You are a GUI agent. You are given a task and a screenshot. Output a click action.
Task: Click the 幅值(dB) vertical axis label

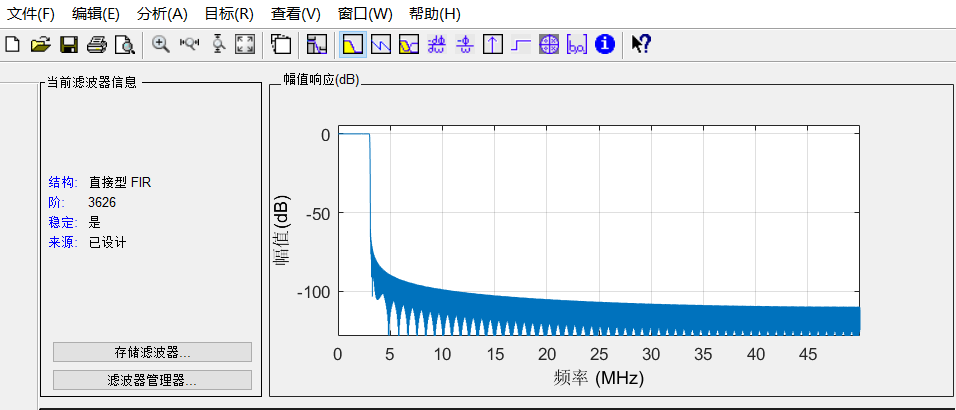coord(282,231)
